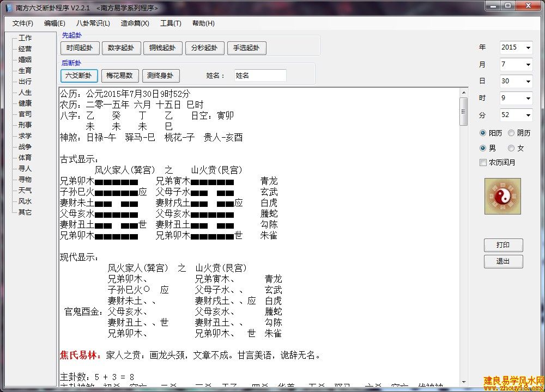This screenshot has width=545, height=392.
Task: Enable the 农历闰月 checkbox
Action: [x=483, y=162]
